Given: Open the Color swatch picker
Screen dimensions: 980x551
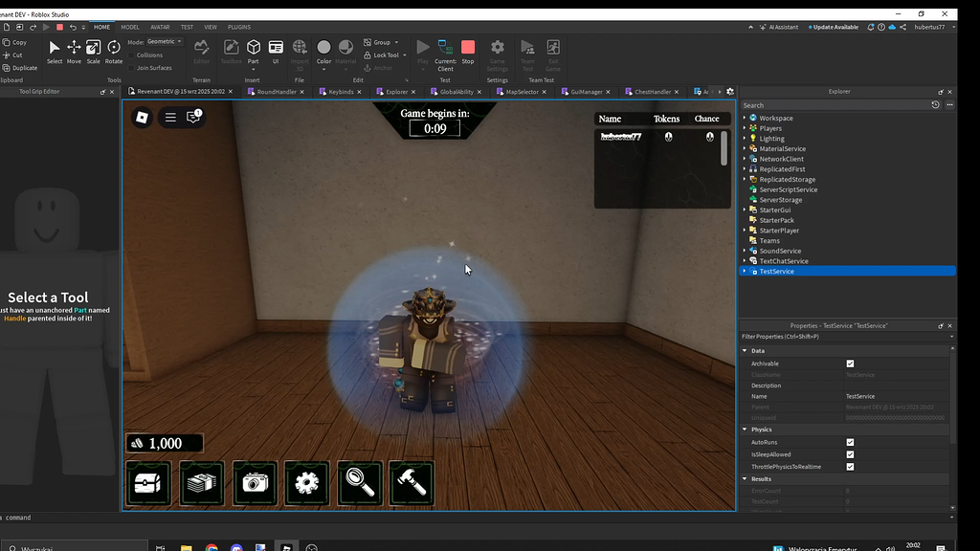Looking at the screenshot, I should 324,49.
